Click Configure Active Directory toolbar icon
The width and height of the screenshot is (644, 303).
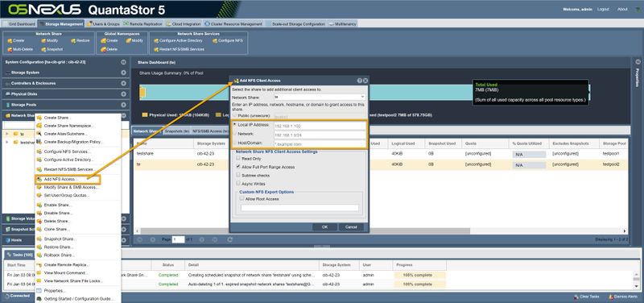coord(156,41)
